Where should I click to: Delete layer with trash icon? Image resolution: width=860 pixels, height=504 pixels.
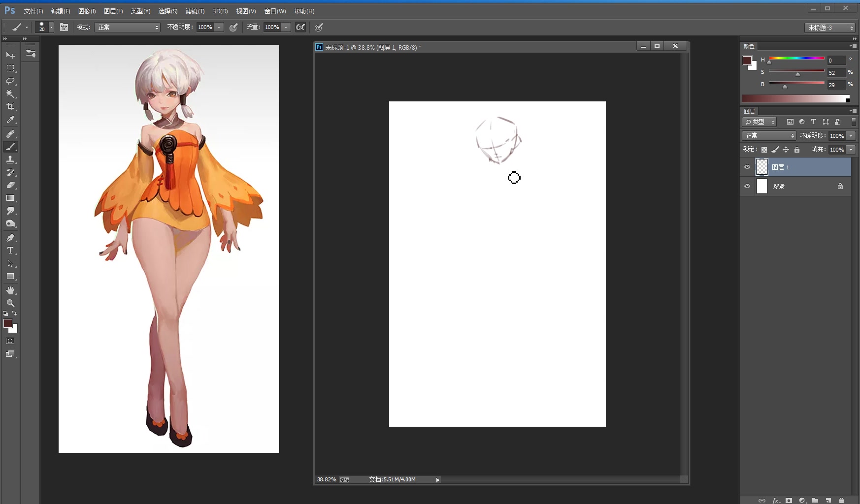[x=841, y=500]
